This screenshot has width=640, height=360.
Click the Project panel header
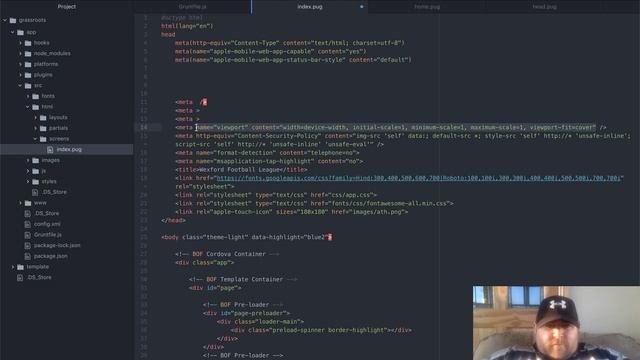coord(67,7)
